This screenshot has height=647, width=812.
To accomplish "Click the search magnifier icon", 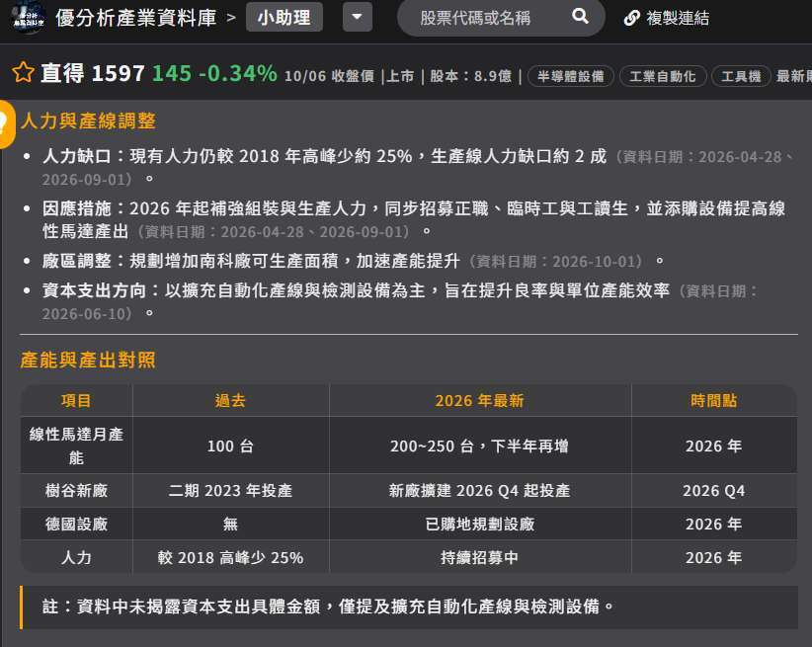I will click(580, 17).
